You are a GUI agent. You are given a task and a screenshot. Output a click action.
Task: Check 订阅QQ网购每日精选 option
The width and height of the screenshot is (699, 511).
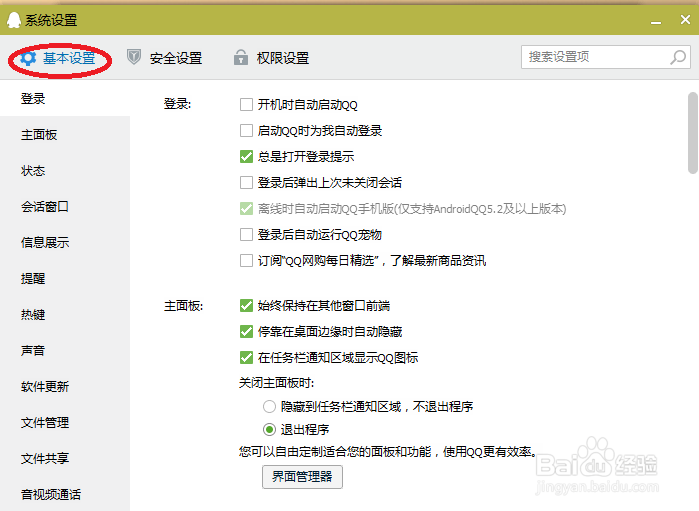(247, 260)
